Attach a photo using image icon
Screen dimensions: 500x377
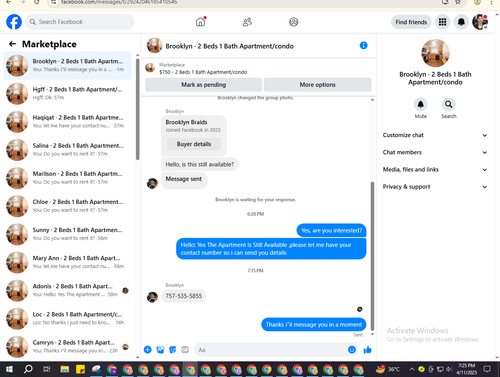pos(160,350)
